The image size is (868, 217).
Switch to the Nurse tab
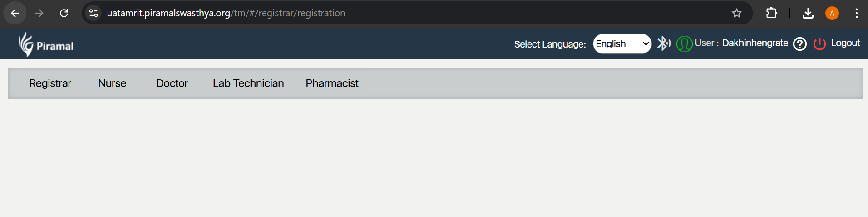tap(112, 83)
